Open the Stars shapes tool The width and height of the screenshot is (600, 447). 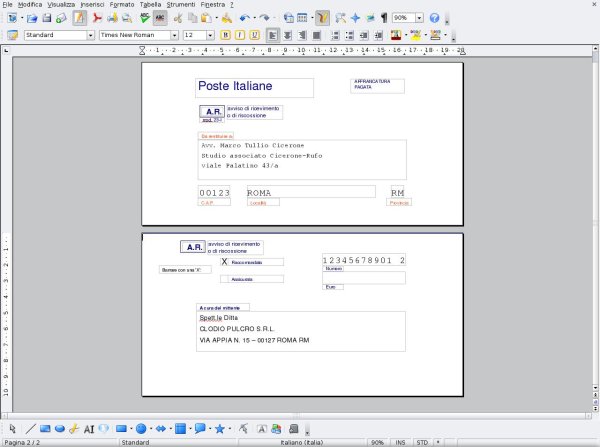219,429
